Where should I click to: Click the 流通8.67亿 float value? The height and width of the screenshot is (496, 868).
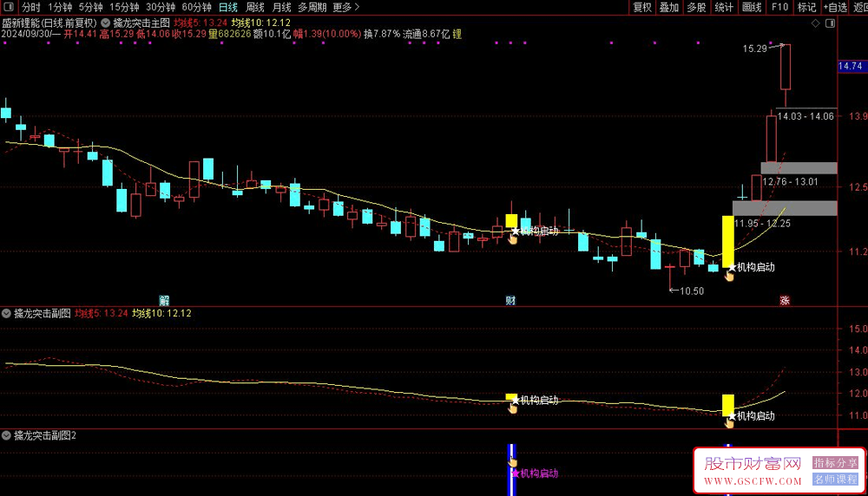click(x=426, y=34)
